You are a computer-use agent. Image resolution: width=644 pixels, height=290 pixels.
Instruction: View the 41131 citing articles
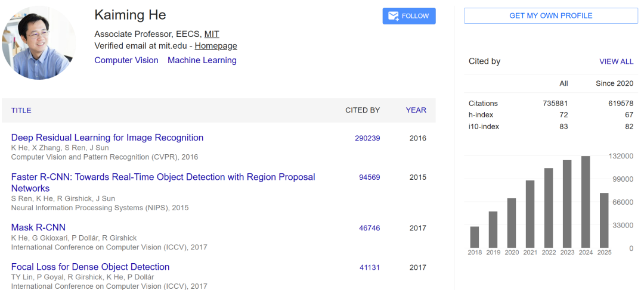pos(369,267)
